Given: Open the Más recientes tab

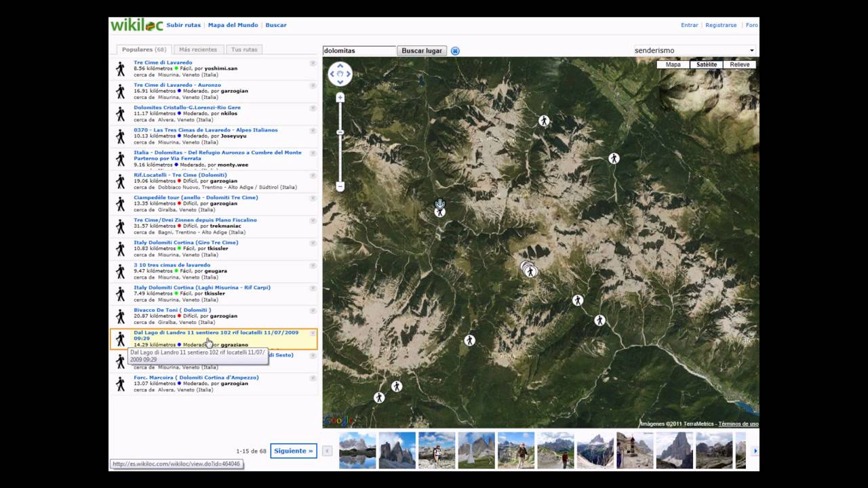Looking at the screenshot, I should [x=198, y=49].
